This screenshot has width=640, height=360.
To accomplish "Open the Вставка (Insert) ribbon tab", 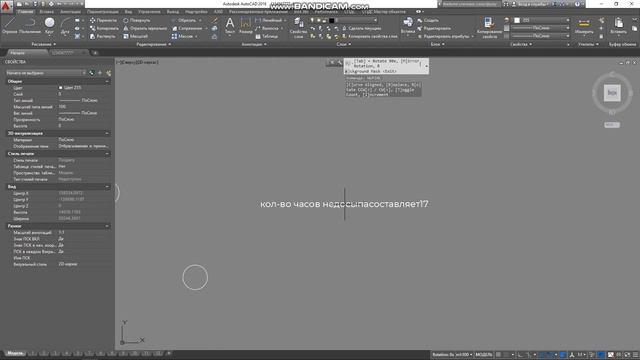I will coord(47,12).
